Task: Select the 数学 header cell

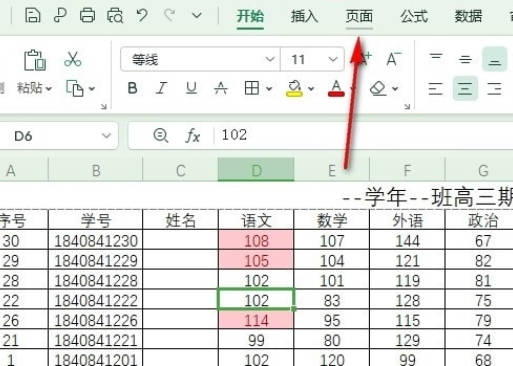Action: pos(332,220)
